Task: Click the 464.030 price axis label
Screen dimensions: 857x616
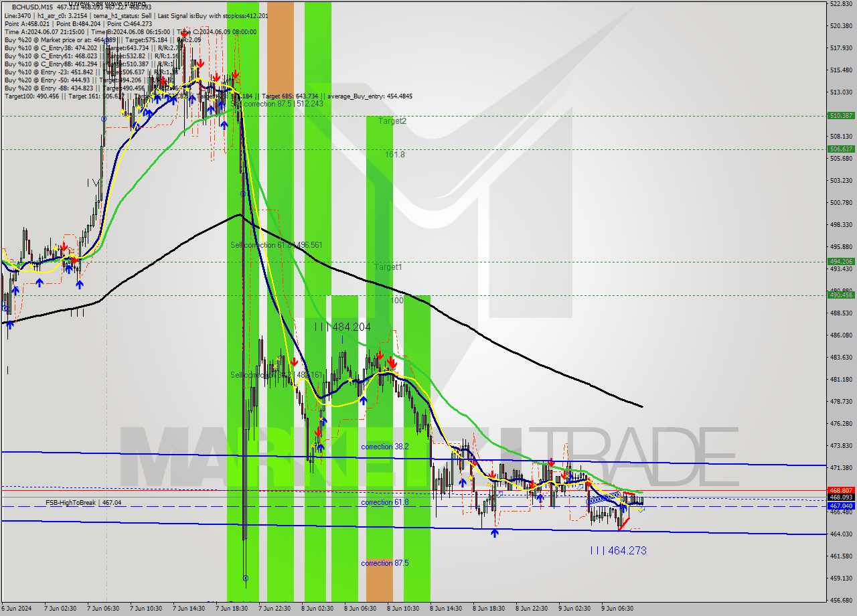Action: point(841,534)
